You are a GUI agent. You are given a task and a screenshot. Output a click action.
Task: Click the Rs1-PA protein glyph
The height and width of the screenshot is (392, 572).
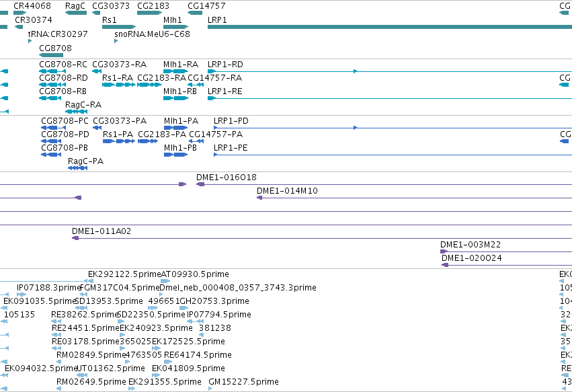119,141
